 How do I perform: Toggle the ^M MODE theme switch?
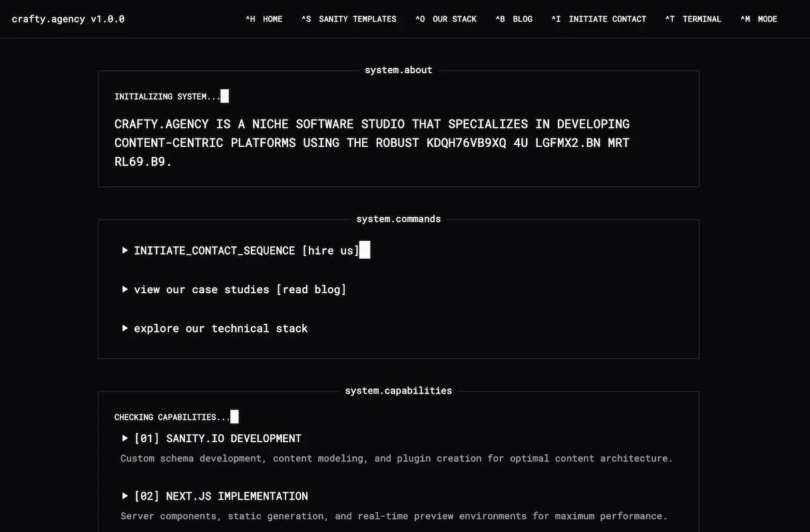[759, 19]
